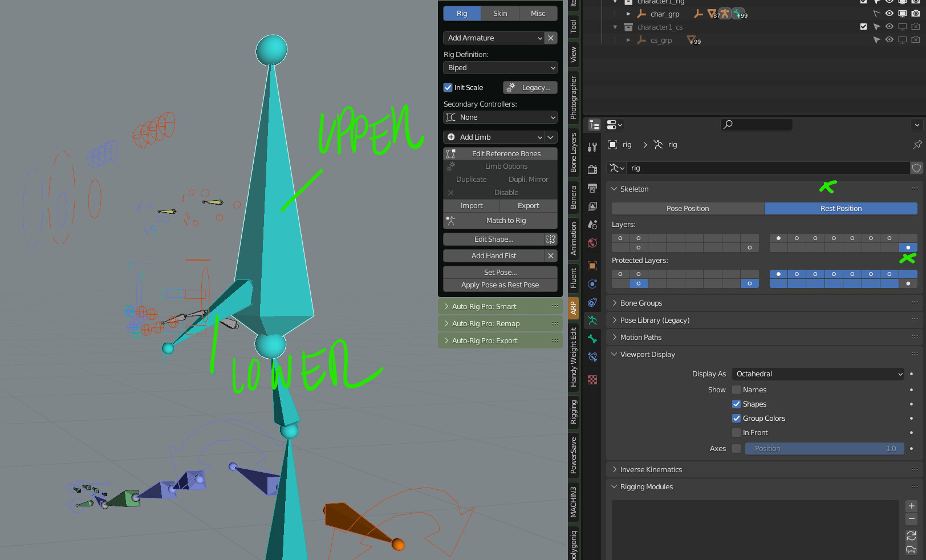The width and height of the screenshot is (926, 560).
Task: Click the Set Pose... button
Action: [500, 273]
